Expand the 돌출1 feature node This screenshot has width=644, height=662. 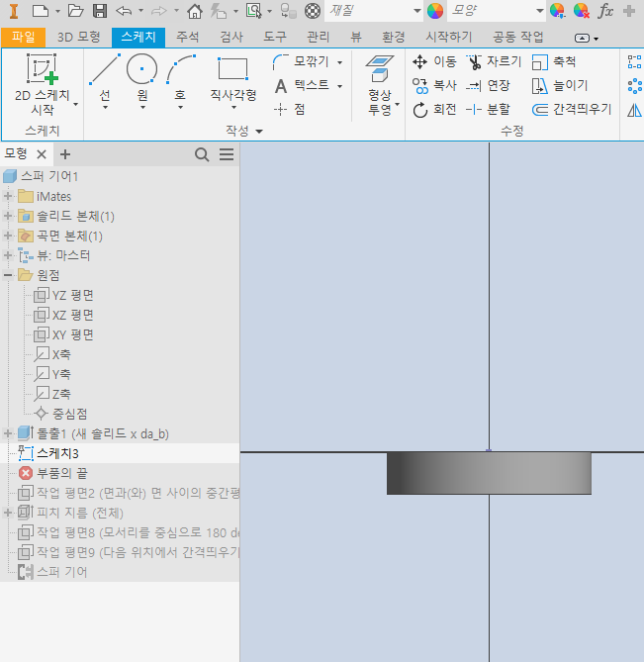8,433
